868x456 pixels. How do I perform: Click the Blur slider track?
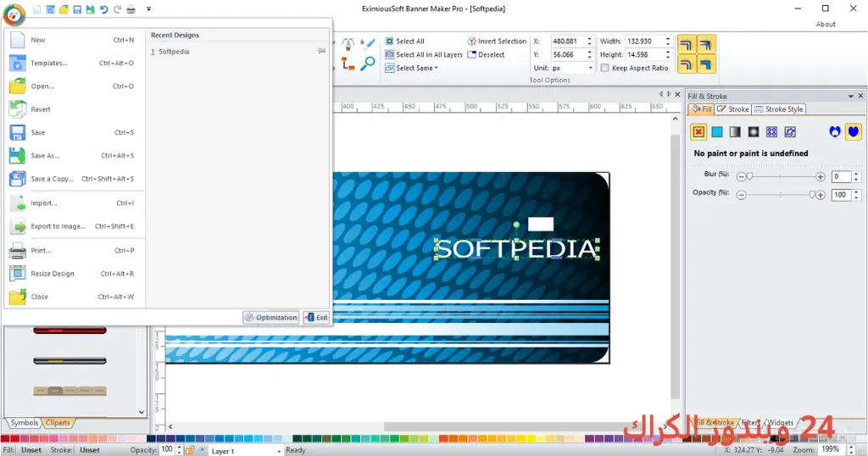(781, 176)
